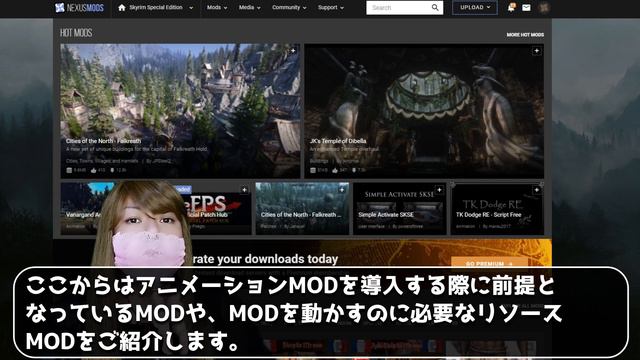Click the GO PREMIUM button
640x360 pixels.
coord(489,262)
